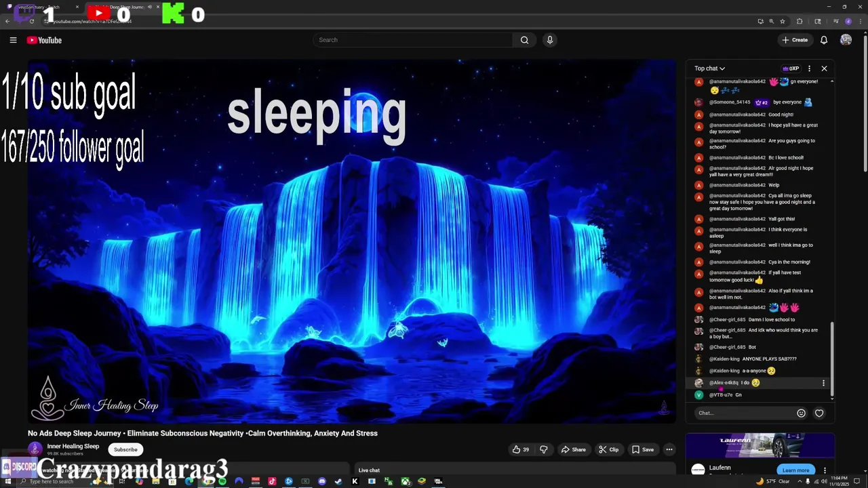The width and height of the screenshot is (868, 488).
Task: Open the YouTube hamburger guide menu
Action: coord(13,40)
